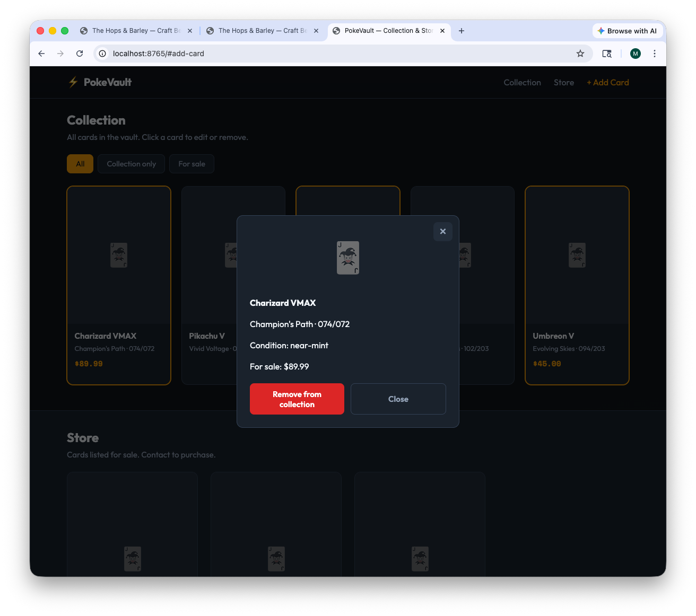The image size is (696, 616).
Task: Open Store from the navigation bar
Action: point(563,82)
